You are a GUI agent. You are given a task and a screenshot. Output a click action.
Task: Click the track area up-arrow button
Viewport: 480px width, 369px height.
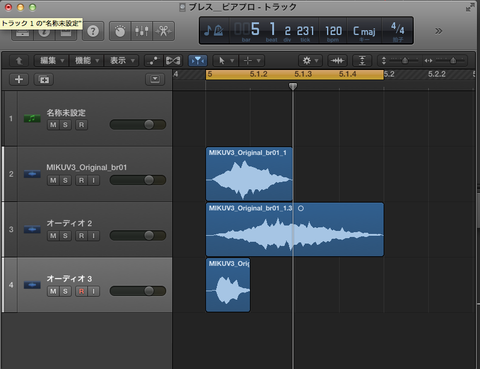(19, 61)
